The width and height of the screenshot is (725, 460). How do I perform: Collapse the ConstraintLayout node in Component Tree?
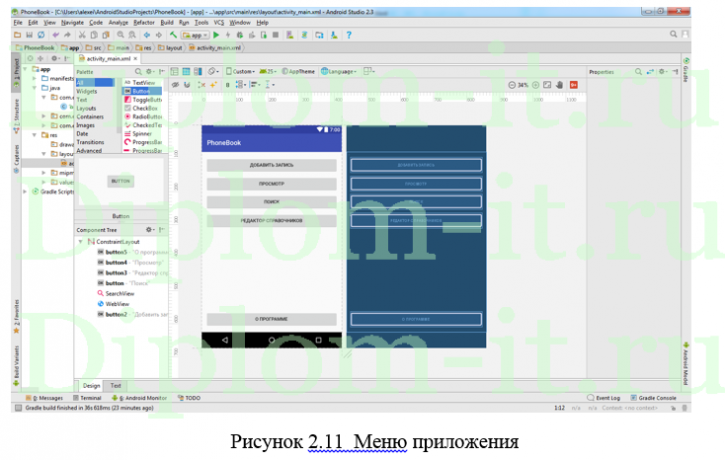(80, 242)
